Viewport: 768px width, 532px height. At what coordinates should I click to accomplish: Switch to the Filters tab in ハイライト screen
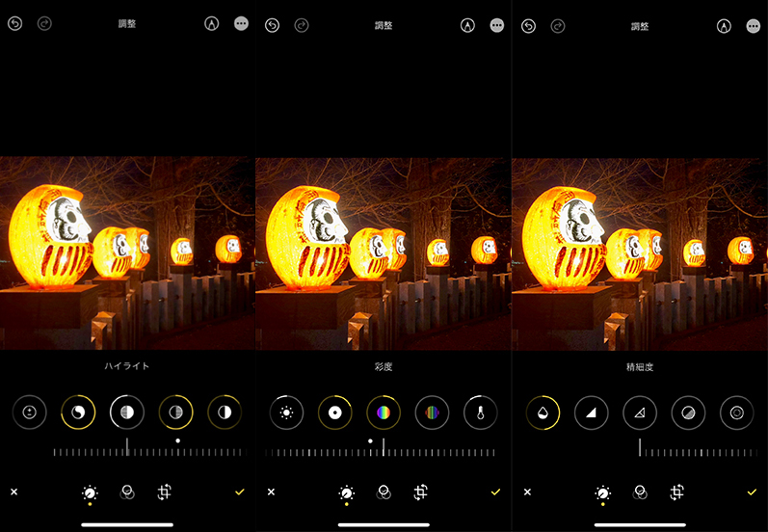click(x=127, y=492)
